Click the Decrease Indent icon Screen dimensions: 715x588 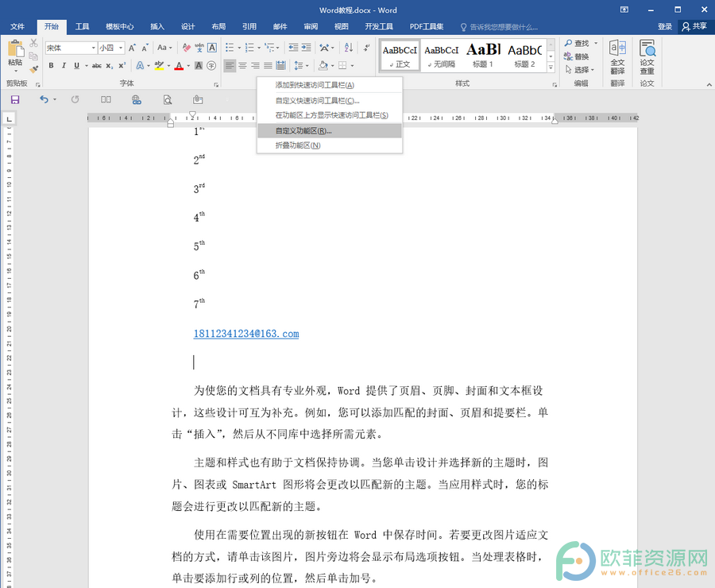coord(294,48)
